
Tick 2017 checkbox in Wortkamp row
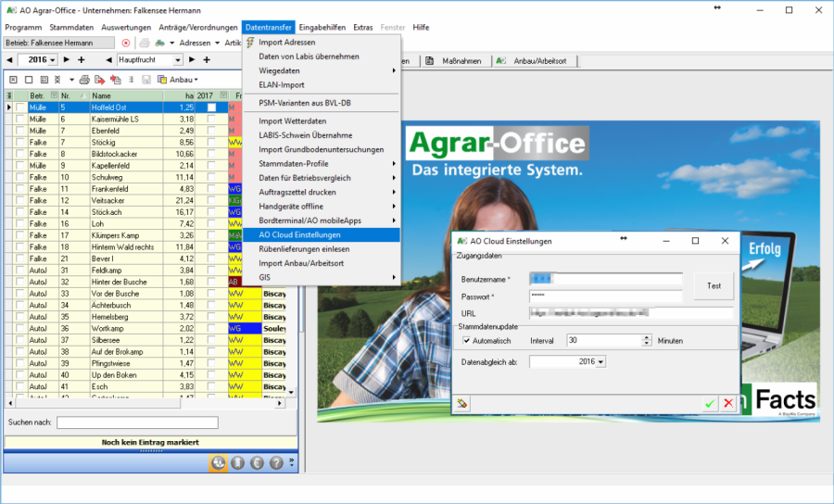coord(211,329)
